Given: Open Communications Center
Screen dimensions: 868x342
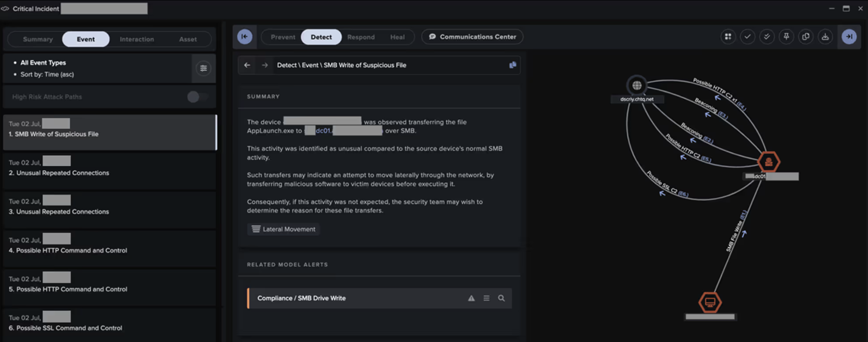Looking at the screenshot, I should (472, 37).
